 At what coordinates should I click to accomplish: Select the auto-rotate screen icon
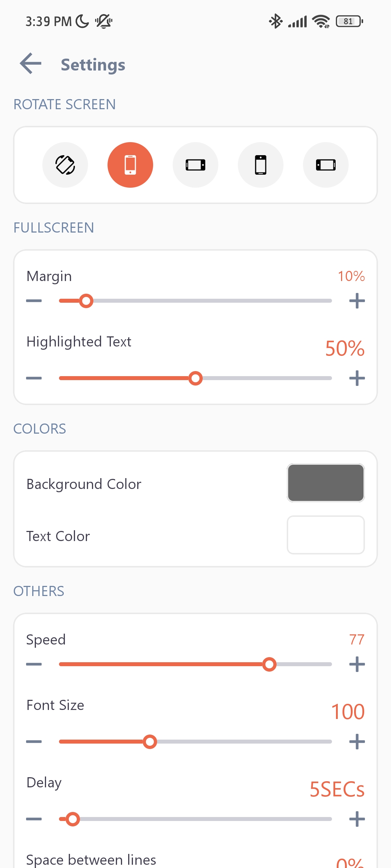click(65, 165)
